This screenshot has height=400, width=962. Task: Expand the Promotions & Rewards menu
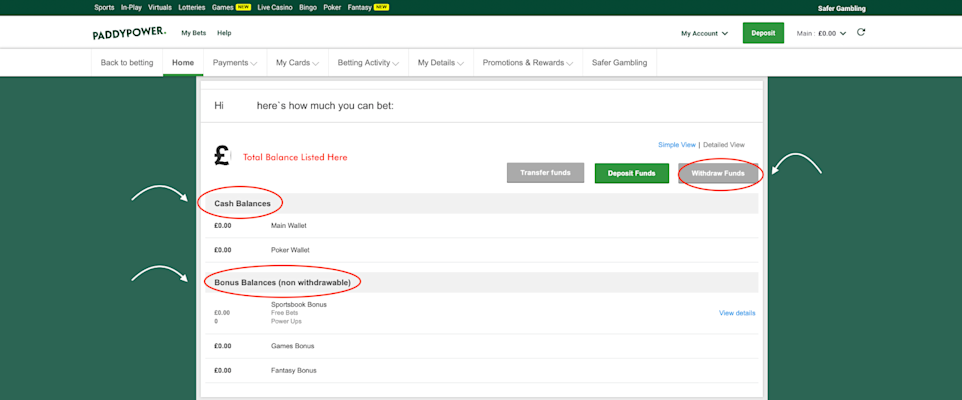pos(528,63)
